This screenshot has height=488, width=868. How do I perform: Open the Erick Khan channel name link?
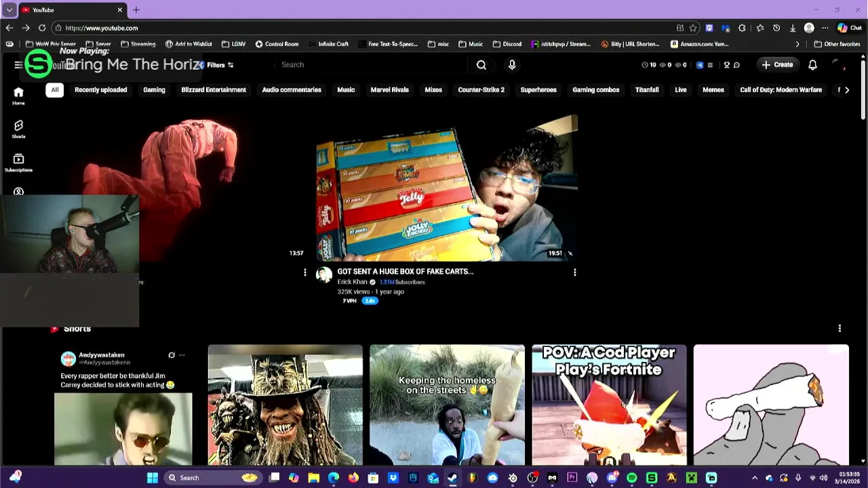click(x=353, y=282)
